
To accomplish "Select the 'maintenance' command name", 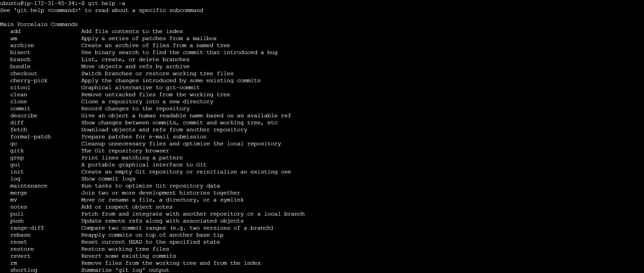I will pyautogui.click(x=29, y=186).
